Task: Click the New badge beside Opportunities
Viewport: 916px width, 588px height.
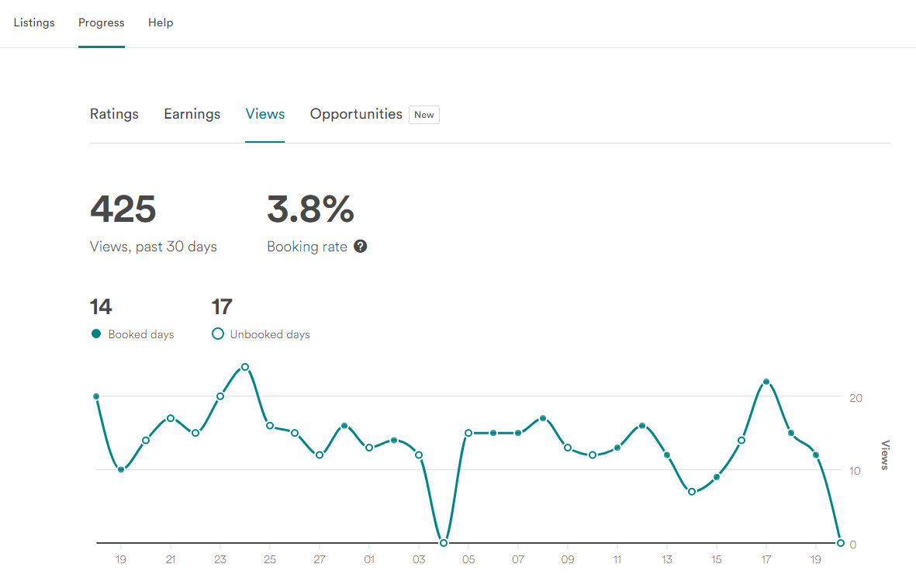Action: tap(424, 115)
